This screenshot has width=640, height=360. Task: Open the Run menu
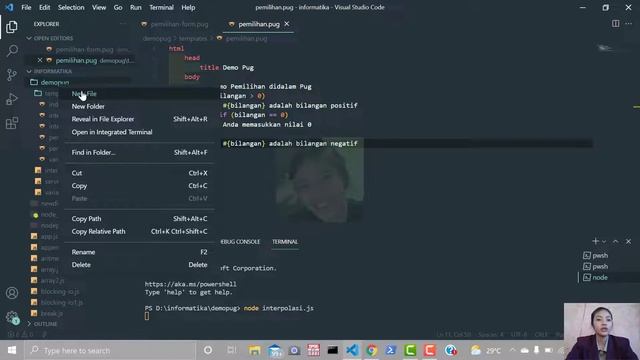[x=136, y=7]
